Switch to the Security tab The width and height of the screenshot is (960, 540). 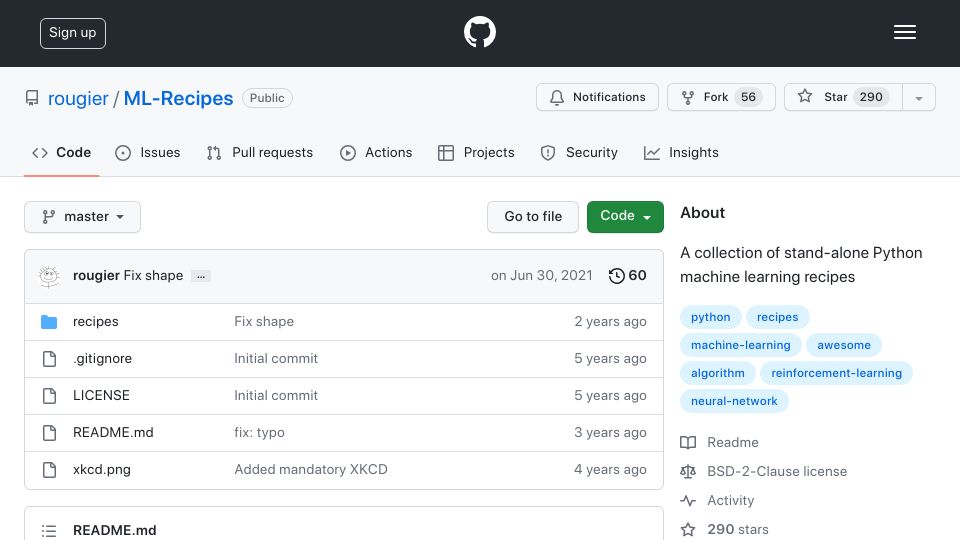(579, 152)
